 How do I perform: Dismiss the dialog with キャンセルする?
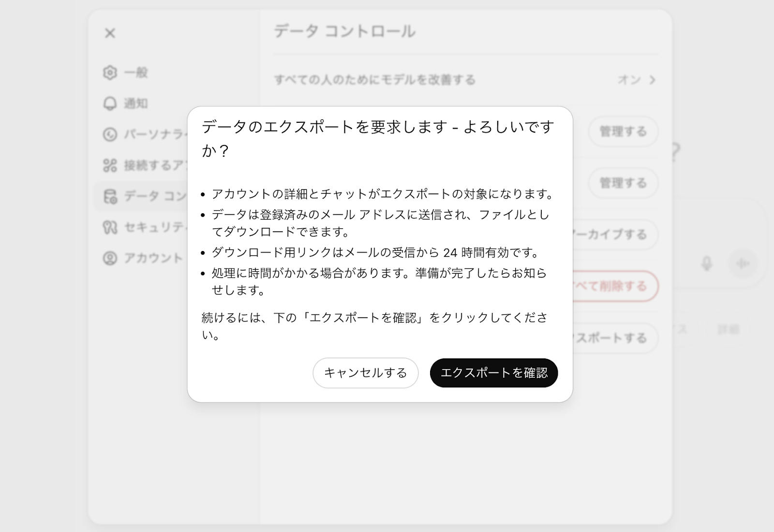click(x=365, y=373)
